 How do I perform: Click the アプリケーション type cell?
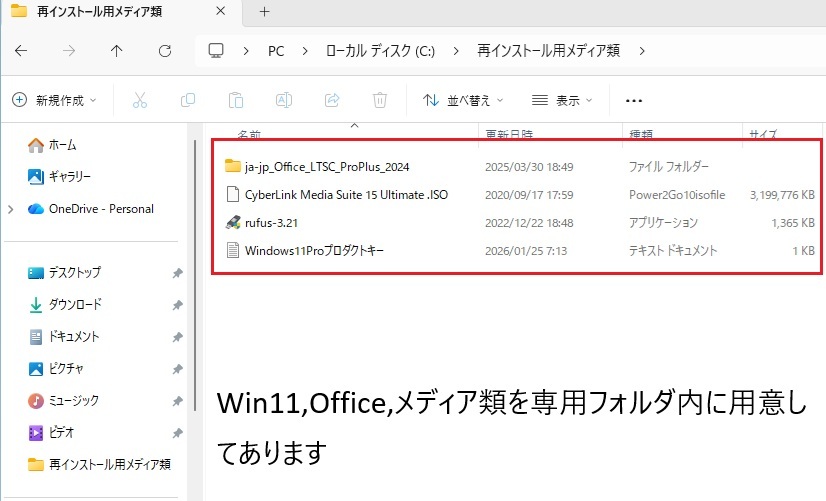[663, 223]
